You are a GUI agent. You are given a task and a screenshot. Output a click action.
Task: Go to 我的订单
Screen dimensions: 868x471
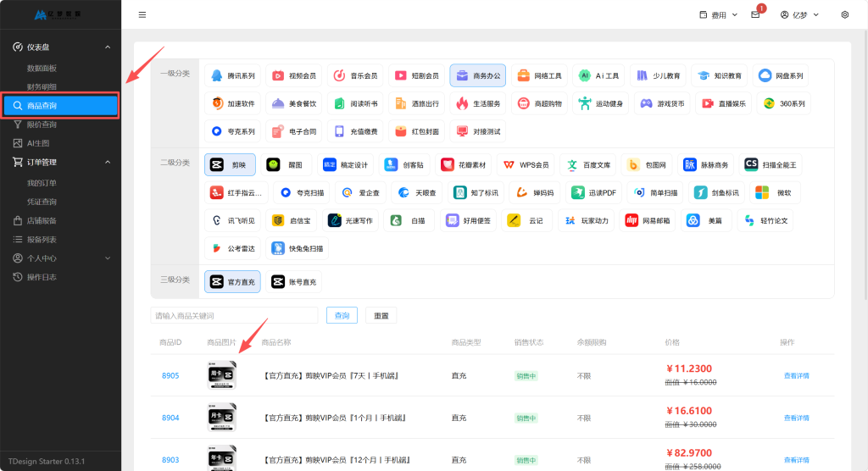point(42,183)
